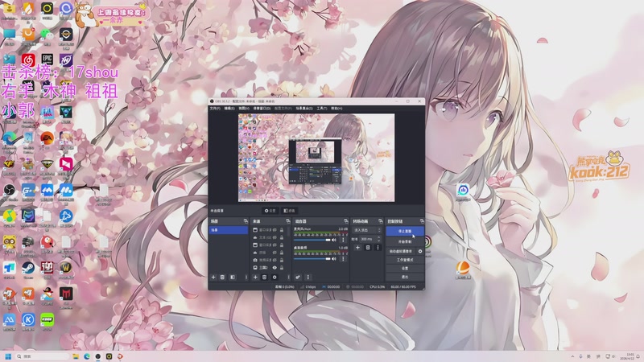Open the Edit menu in OBS
This screenshot has height=362, width=644.
pyautogui.click(x=229, y=109)
